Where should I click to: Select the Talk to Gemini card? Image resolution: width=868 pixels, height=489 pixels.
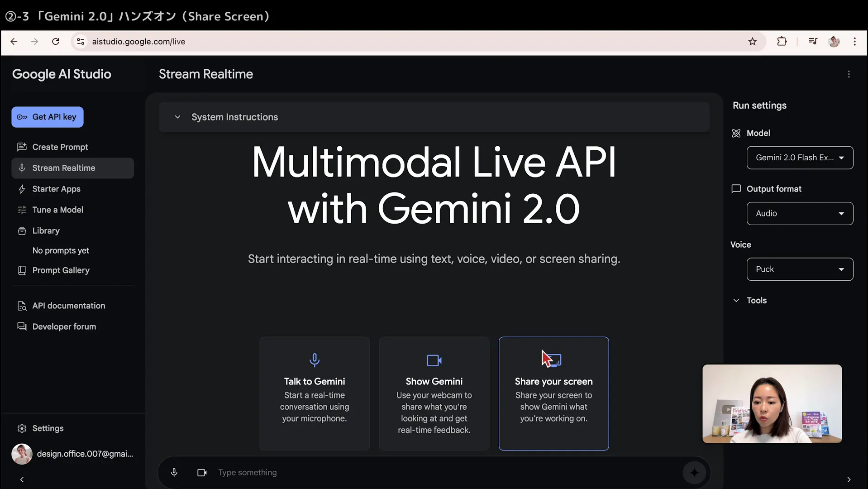pyautogui.click(x=315, y=393)
